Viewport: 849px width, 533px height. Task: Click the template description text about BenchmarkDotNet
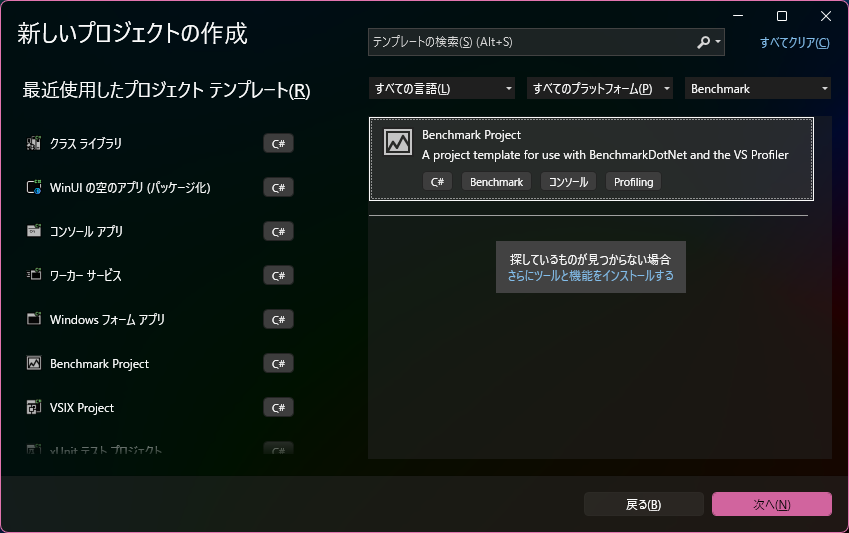[x=605, y=155]
